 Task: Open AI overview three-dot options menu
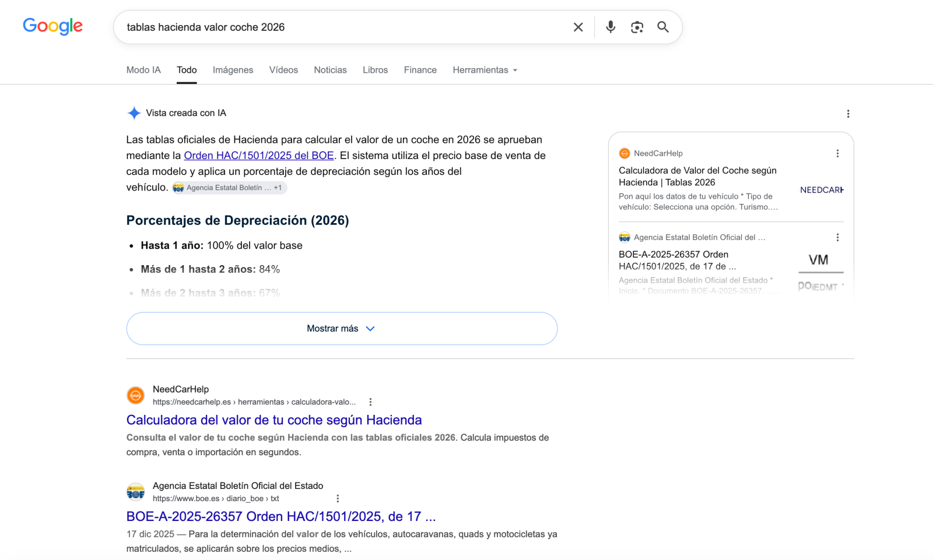pos(848,114)
